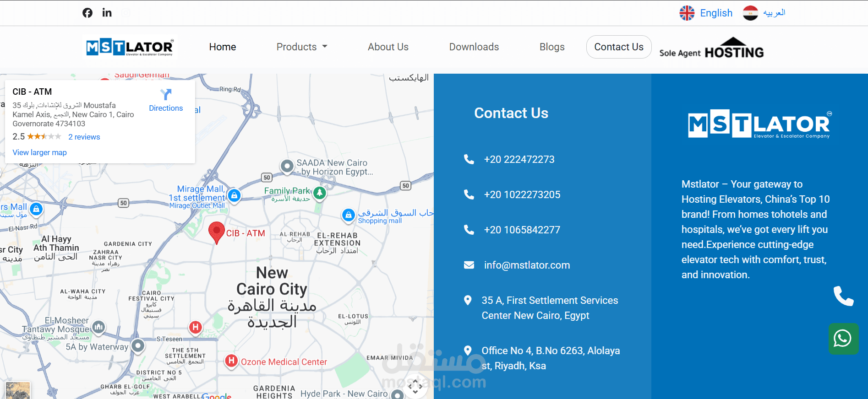Open the 2 reviews link
The image size is (868, 399).
pyautogui.click(x=84, y=137)
